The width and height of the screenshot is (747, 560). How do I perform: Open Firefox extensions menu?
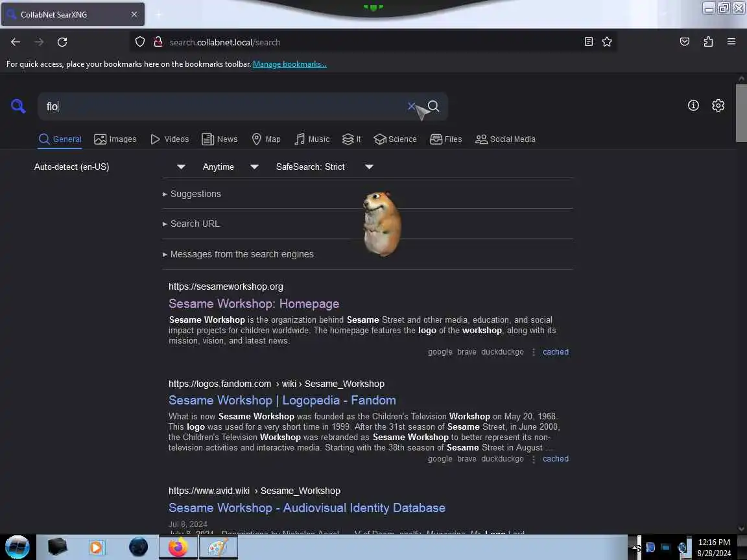pyautogui.click(x=708, y=42)
